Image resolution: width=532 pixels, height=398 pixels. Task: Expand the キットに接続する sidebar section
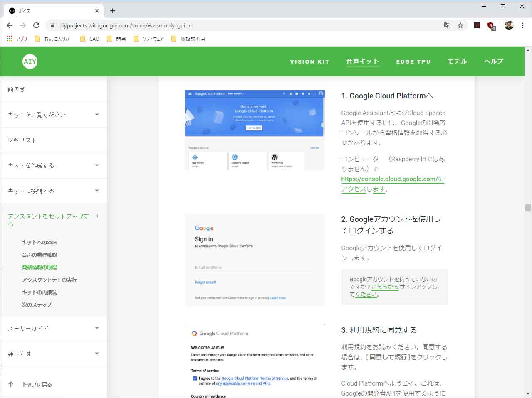[54, 191]
